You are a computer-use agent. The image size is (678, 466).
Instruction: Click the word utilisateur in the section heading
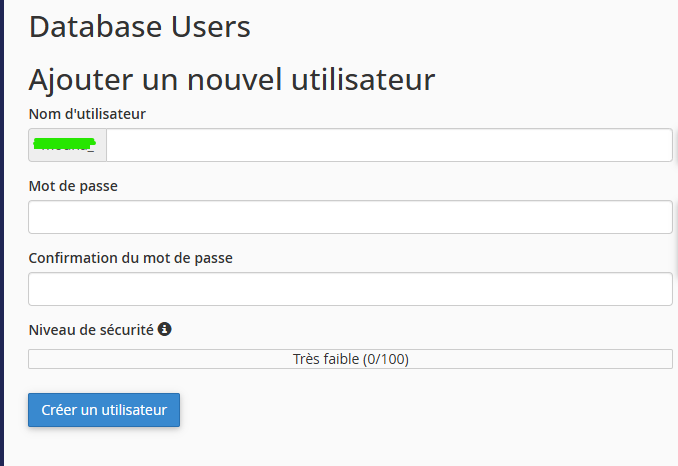(x=363, y=80)
